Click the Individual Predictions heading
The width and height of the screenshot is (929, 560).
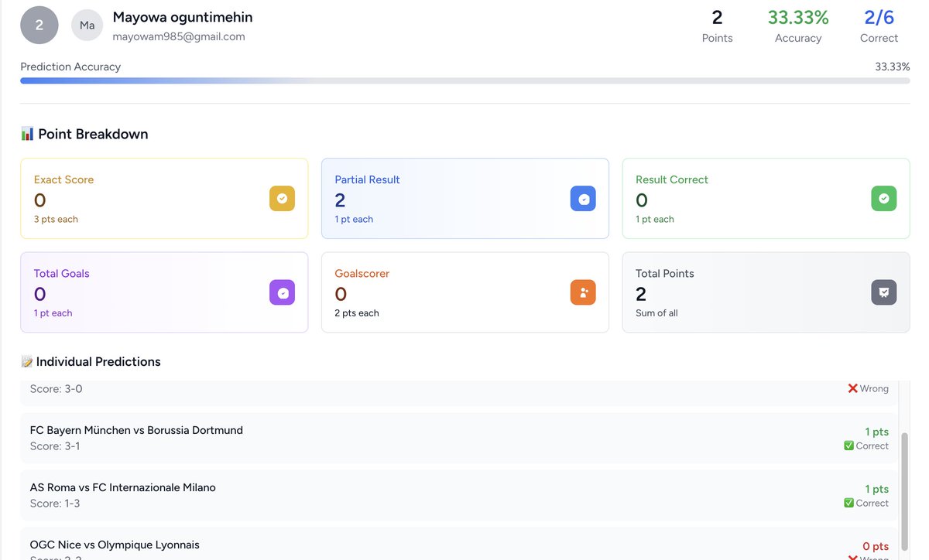98,362
